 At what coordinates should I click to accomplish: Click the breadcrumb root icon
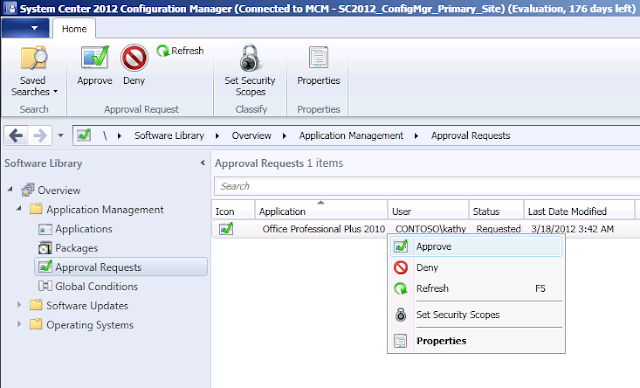pyautogui.click(x=84, y=135)
